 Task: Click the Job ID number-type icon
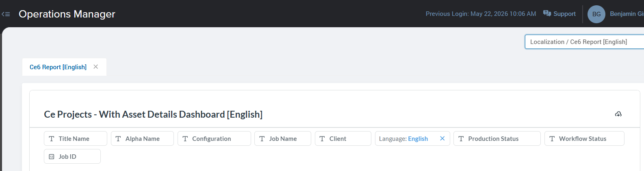(52, 157)
